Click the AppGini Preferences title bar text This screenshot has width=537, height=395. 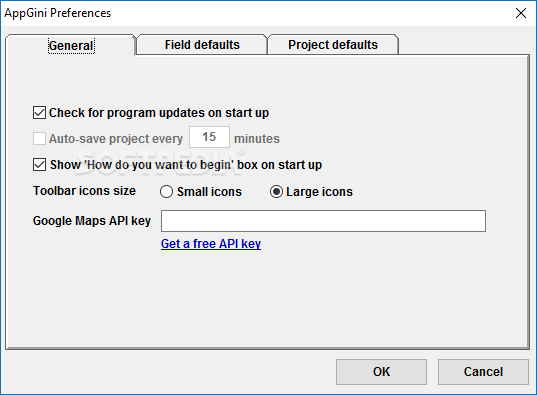click(58, 13)
